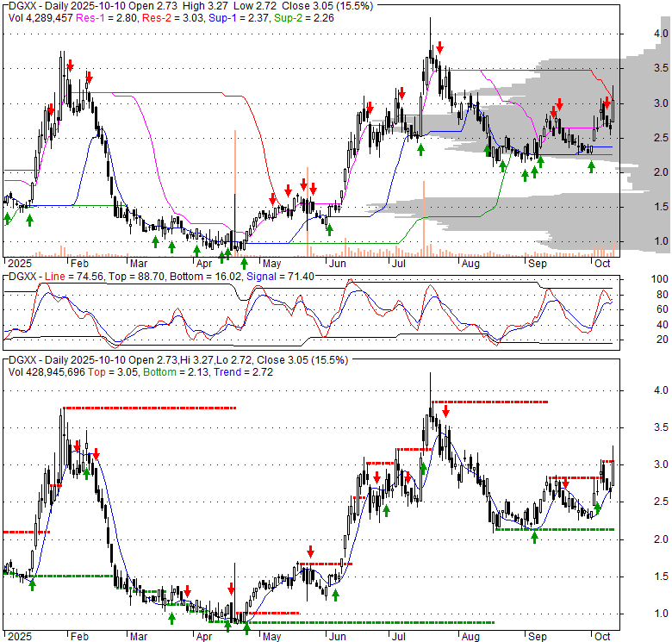Click the 'Top = 3.05' label in bottom chart

[x=113, y=372]
